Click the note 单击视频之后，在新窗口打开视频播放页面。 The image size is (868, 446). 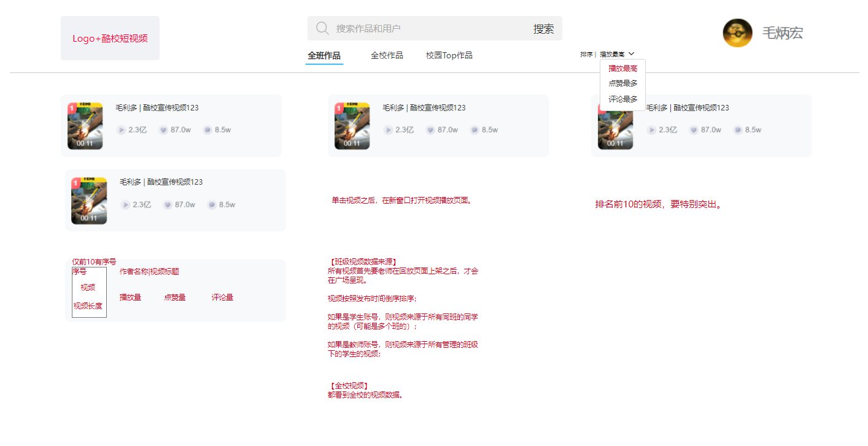[403, 200]
